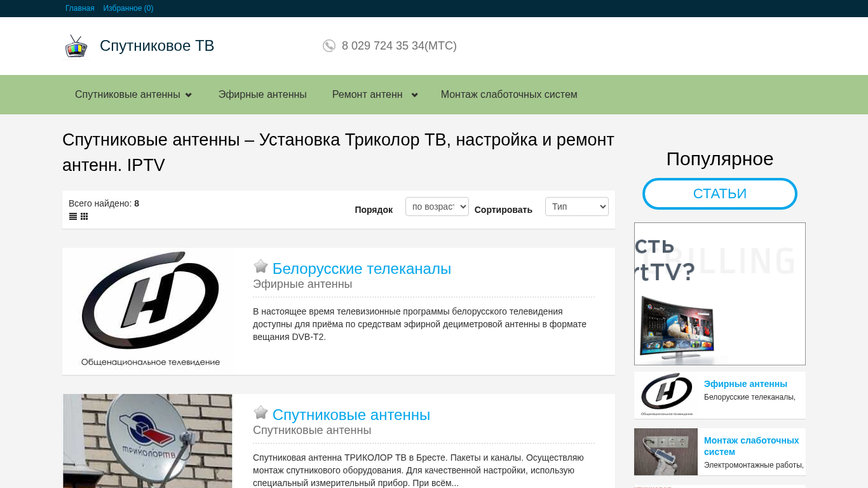This screenshot has height=488, width=868.
Task: Switch to list view icon
Action: (x=73, y=217)
